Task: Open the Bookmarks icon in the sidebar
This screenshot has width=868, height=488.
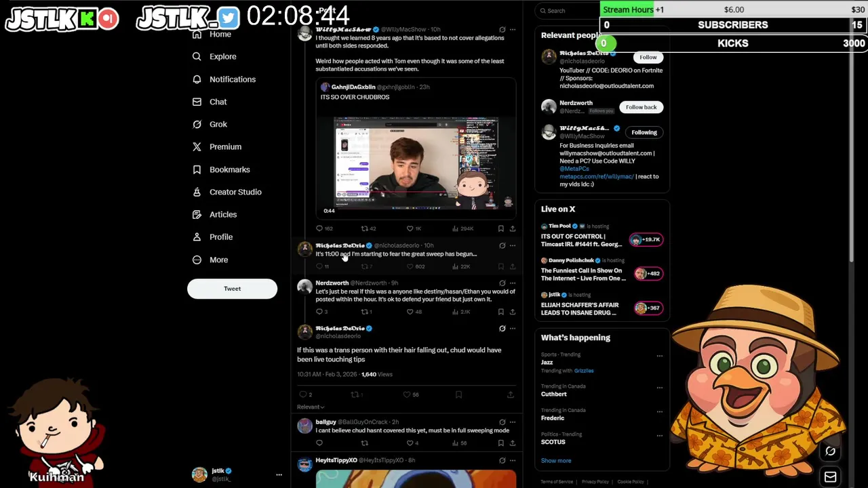Action: tap(197, 169)
